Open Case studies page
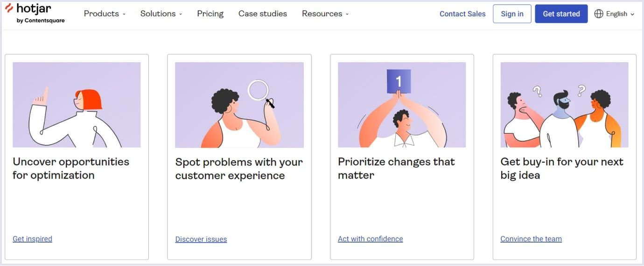This screenshot has width=644, height=266. pos(263,14)
